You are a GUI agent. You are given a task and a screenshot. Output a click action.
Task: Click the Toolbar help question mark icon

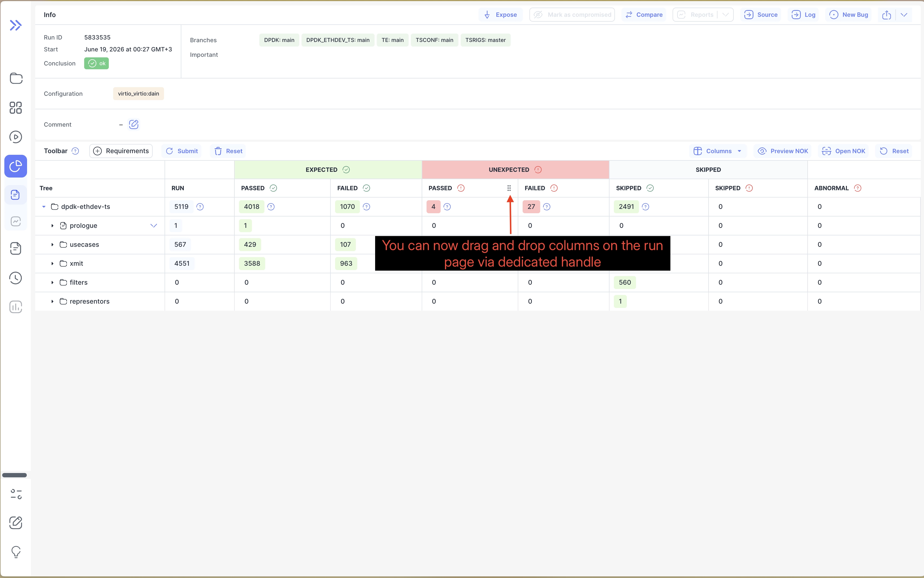pos(75,151)
